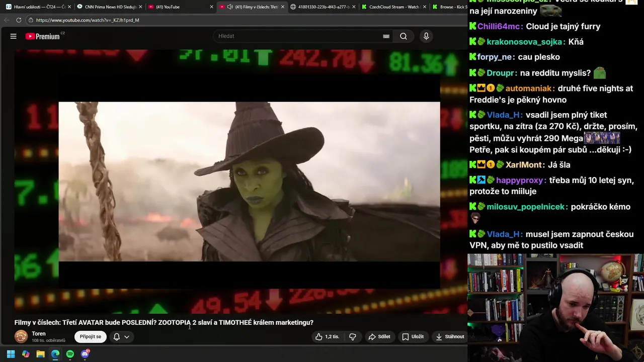Reload the page with browser refresh icon
The width and height of the screenshot is (644, 362).
tap(19, 20)
